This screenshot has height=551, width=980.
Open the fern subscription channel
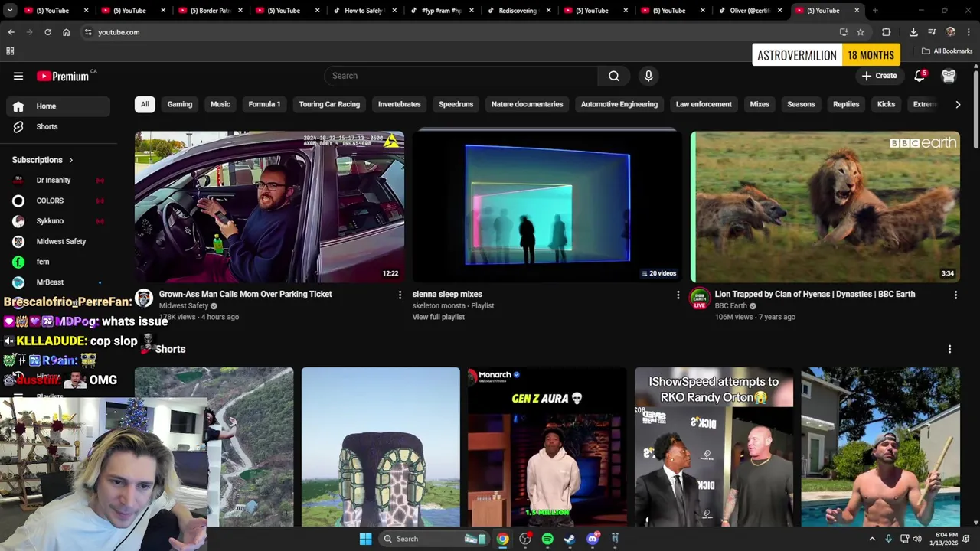coord(58,262)
